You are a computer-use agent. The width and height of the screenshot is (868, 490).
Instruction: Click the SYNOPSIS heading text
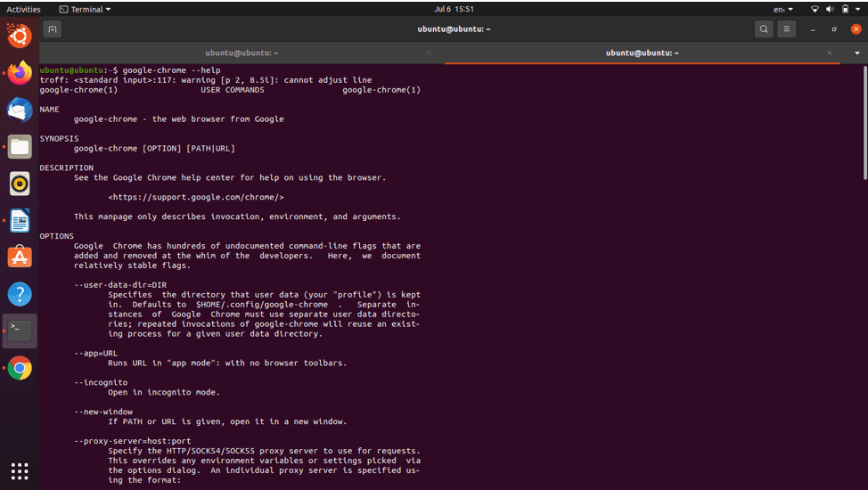point(59,138)
